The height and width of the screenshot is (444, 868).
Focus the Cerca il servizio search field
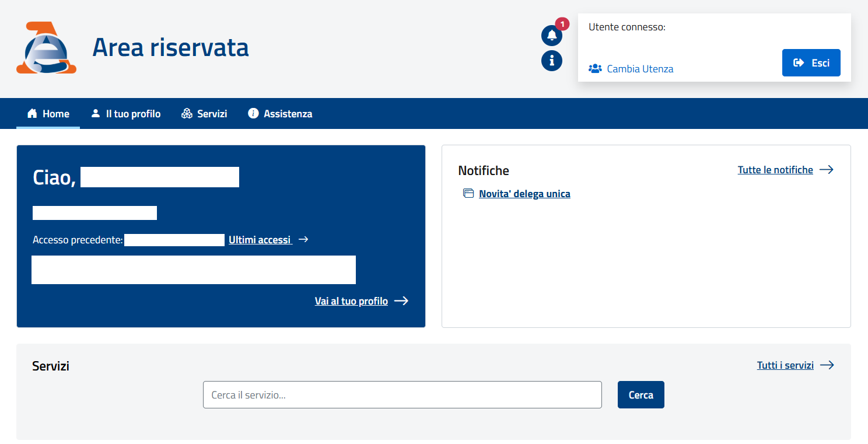pos(402,395)
